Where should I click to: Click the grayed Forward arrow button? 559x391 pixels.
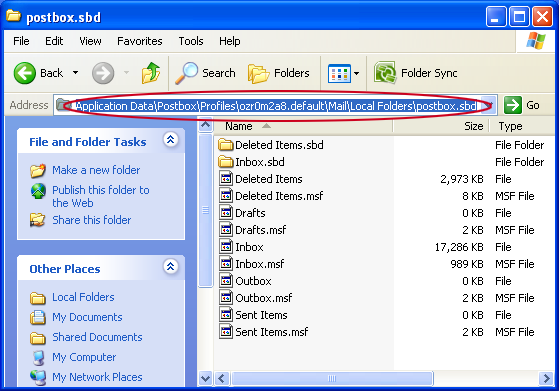tap(103, 73)
